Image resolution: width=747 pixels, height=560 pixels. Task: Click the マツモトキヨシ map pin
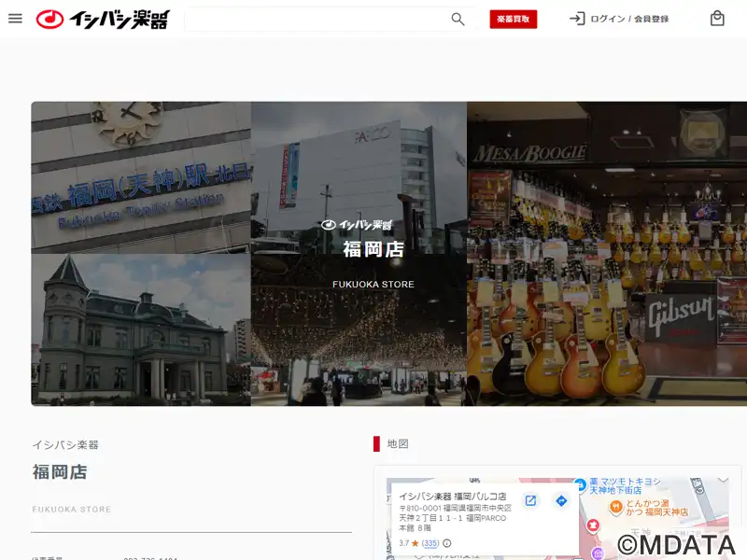580,484
